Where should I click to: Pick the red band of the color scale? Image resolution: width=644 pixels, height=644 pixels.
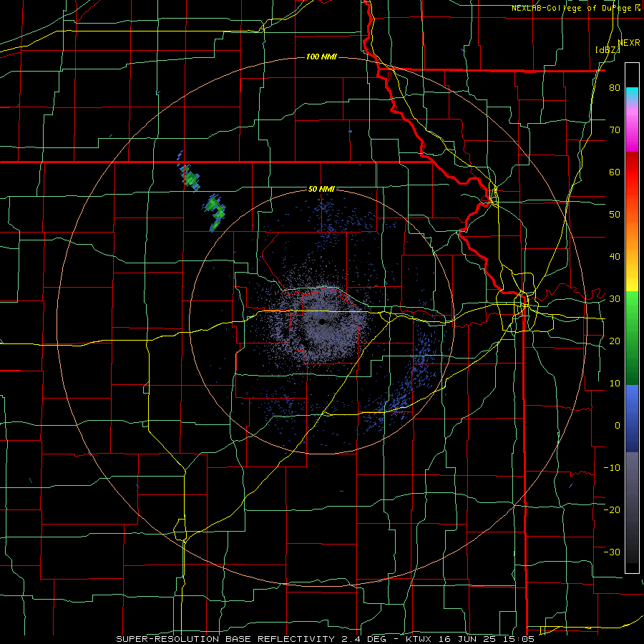pyautogui.click(x=632, y=172)
